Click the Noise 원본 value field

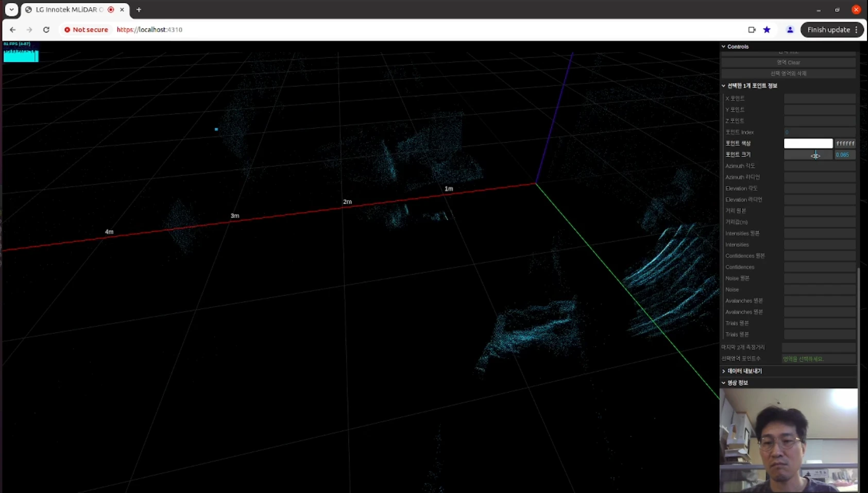(820, 278)
